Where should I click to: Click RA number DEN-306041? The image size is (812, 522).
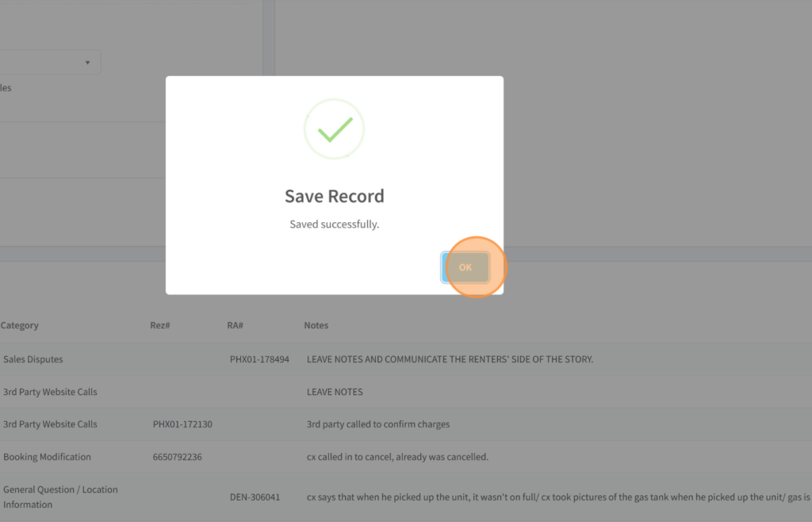pyautogui.click(x=256, y=497)
